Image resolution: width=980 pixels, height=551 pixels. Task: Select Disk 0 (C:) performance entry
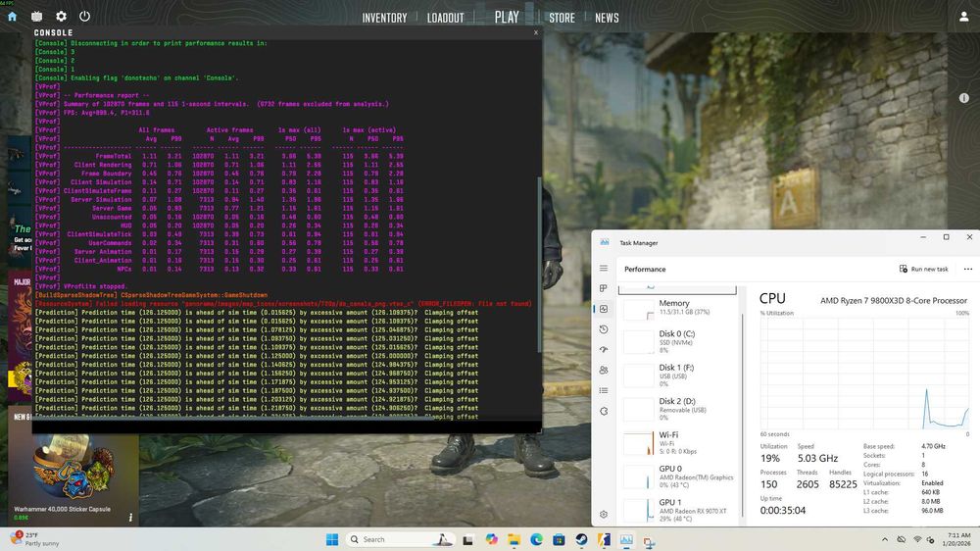click(x=679, y=341)
